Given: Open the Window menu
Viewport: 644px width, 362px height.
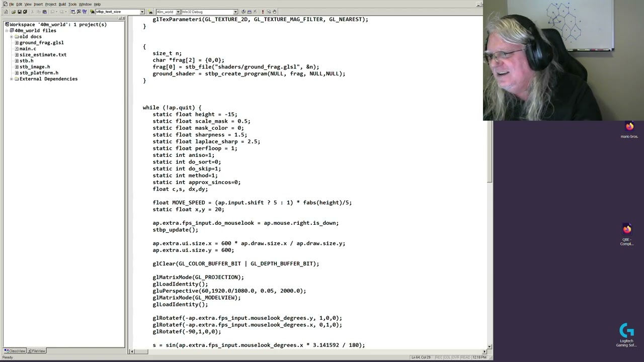Looking at the screenshot, I should (85, 4).
